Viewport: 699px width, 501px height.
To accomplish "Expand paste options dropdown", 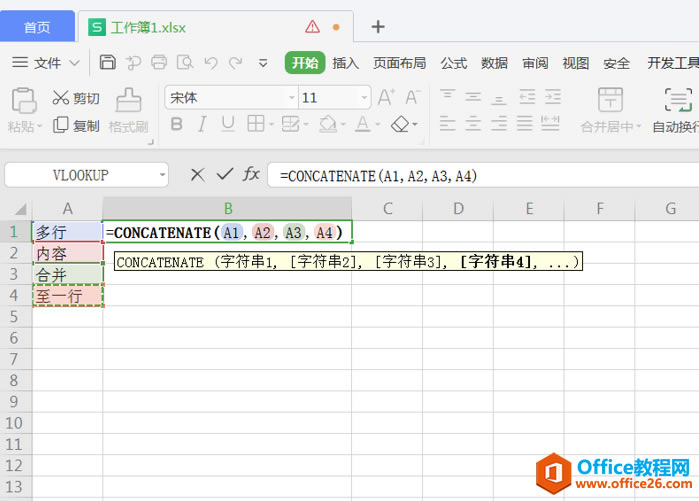I will tap(39, 126).
